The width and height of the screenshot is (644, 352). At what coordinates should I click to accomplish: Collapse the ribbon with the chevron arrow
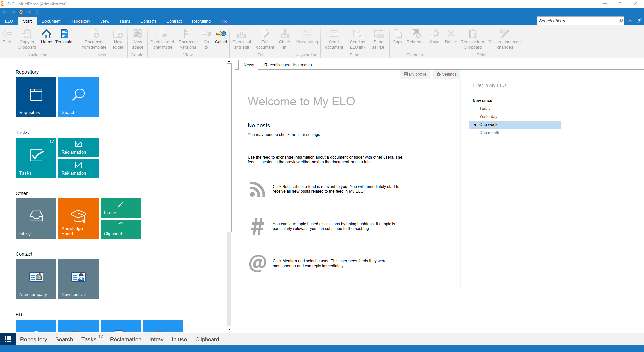point(630,21)
